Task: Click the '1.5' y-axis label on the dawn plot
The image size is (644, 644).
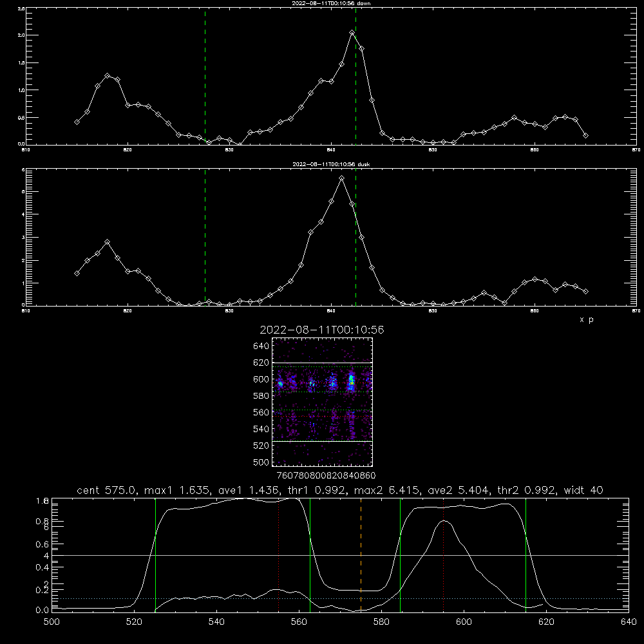Action: (21, 63)
